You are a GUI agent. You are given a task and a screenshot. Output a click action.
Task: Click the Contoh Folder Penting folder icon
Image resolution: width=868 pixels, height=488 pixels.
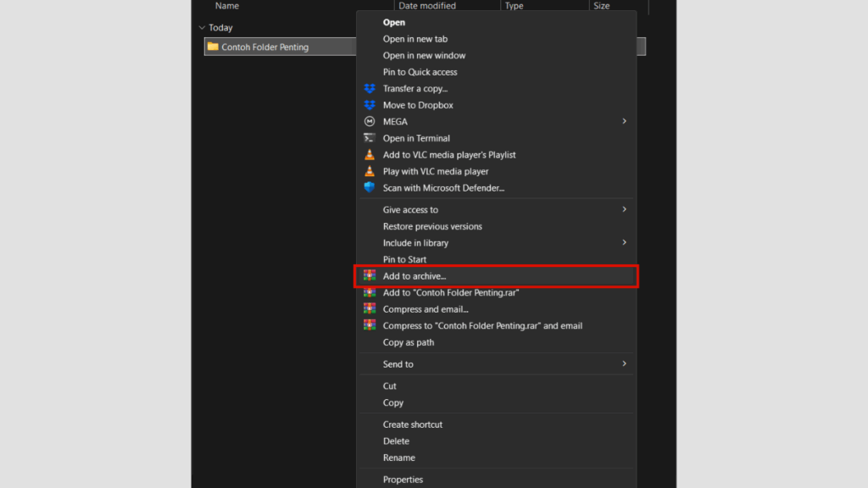coord(212,47)
